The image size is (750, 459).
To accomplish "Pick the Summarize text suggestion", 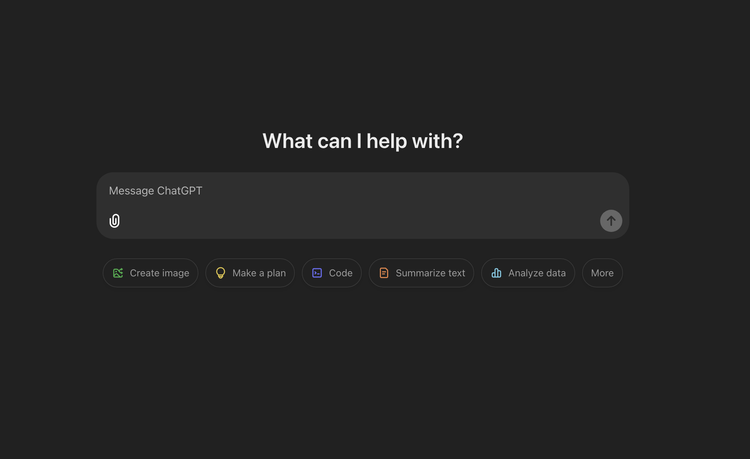I will click(421, 273).
